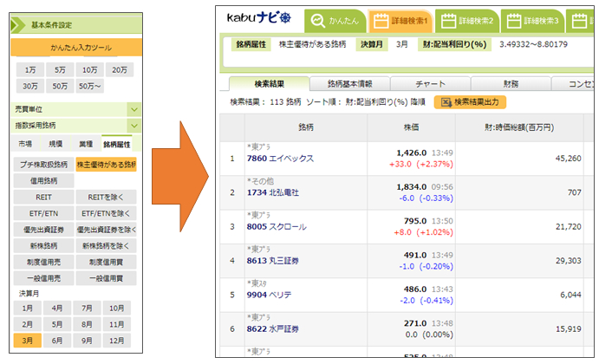
Task: Toggle プチ株取扱銘柄 filter
Action: coord(43,165)
